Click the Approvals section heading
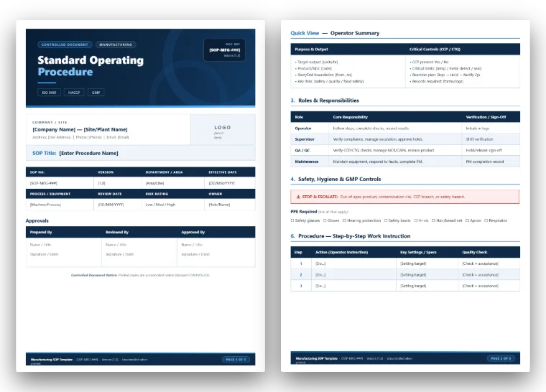 (x=37, y=220)
